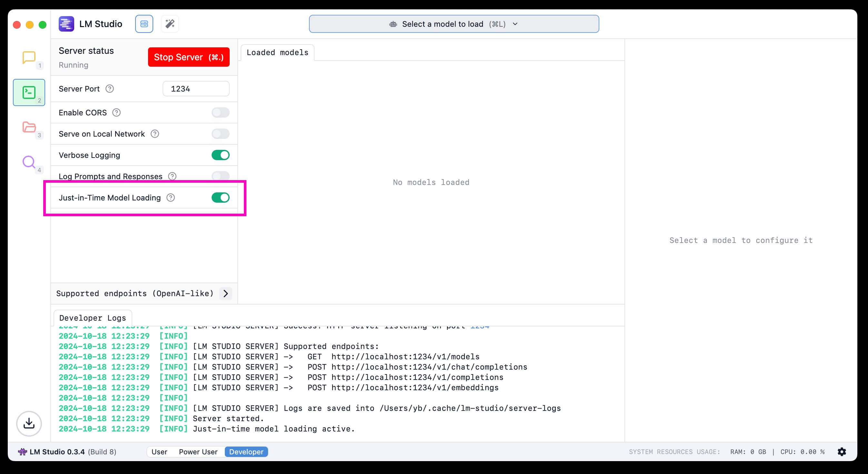Click the robot icon in model selector
The width and height of the screenshot is (868, 474).
pos(393,24)
